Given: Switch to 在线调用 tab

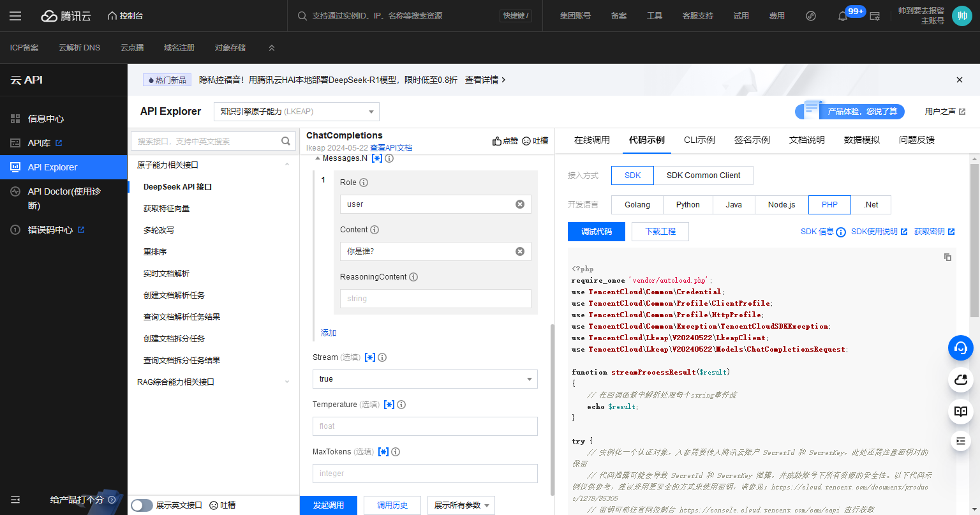Looking at the screenshot, I should (592, 140).
